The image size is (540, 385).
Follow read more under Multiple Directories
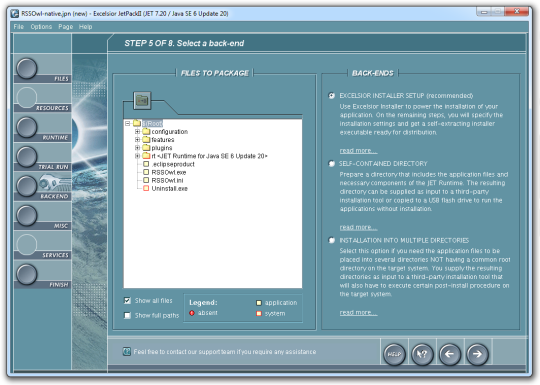click(x=358, y=312)
